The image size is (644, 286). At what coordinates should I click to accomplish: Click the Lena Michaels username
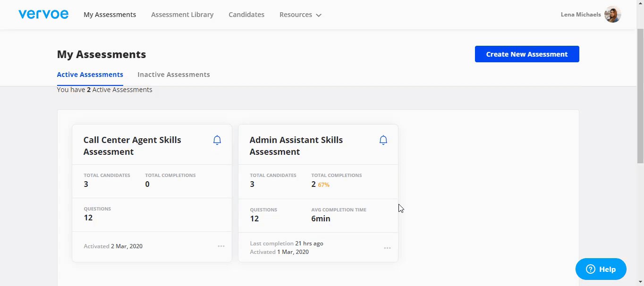click(x=581, y=15)
